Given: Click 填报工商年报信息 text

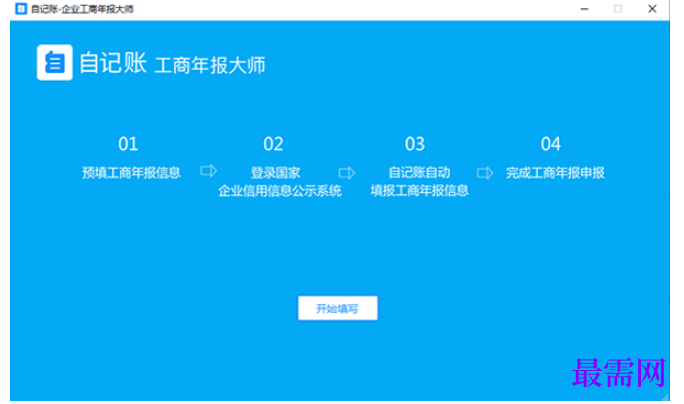Looking at the screenshot, I should (419, 191).
